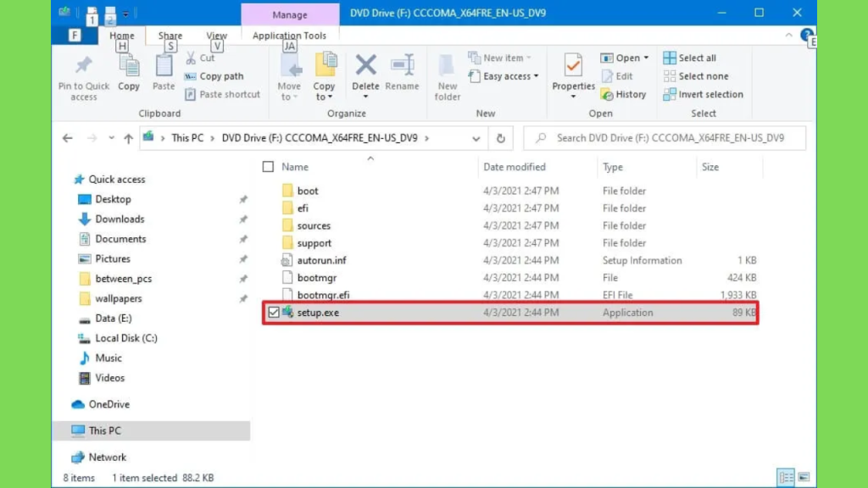
Task: Open History from the ribbon
Action: pyautogui.click(x=624, y=94)
